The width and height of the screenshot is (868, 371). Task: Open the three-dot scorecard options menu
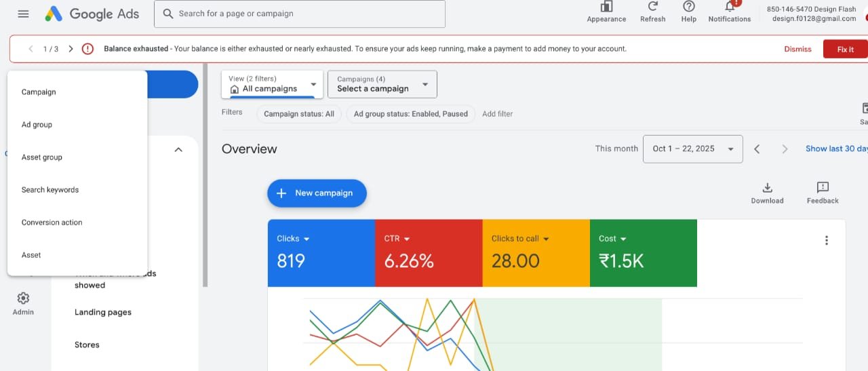click(x=826, y=240)
